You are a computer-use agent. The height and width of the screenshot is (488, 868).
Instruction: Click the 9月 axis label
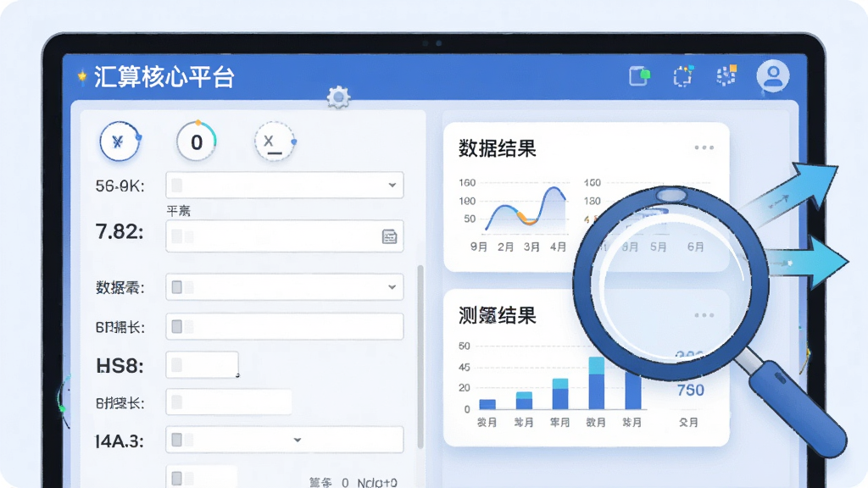(479, 247)
